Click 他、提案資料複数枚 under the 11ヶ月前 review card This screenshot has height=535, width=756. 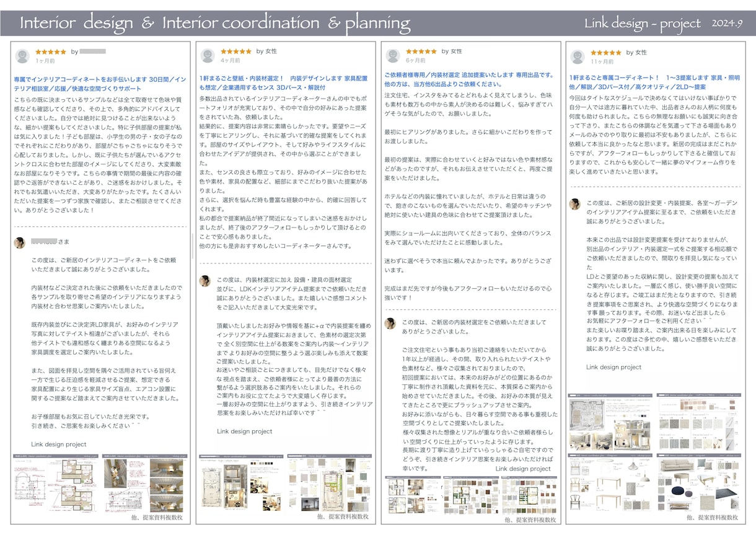coord(712,517)
